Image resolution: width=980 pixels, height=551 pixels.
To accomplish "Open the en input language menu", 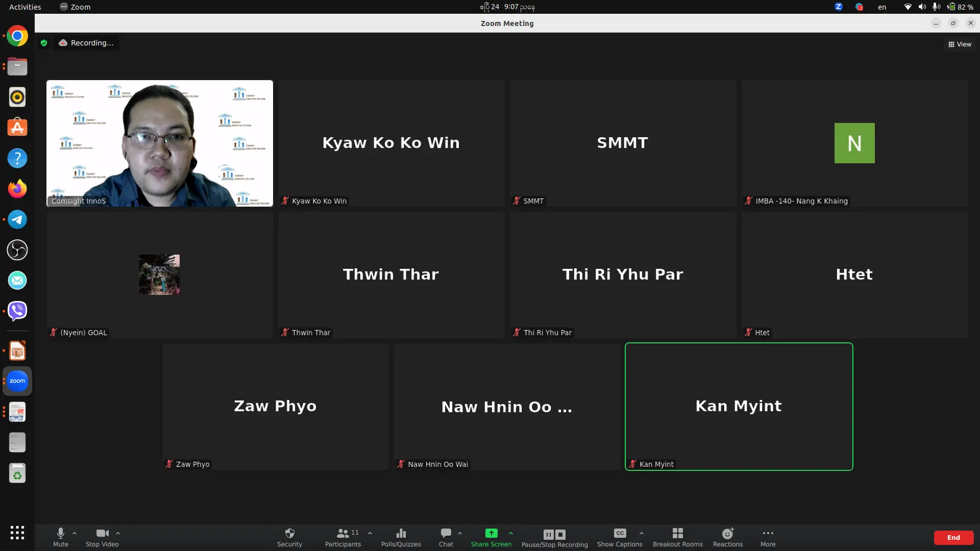I will point(882,7).
